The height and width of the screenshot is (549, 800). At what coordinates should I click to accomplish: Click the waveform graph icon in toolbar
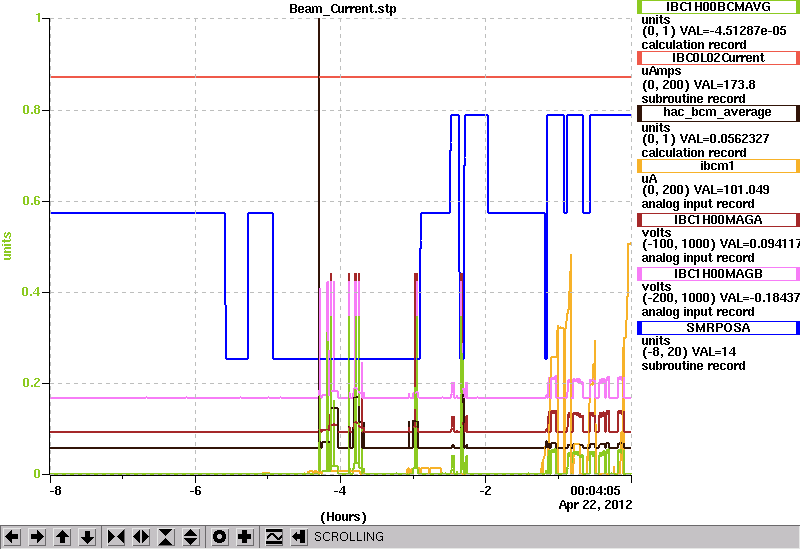(274, 537)
